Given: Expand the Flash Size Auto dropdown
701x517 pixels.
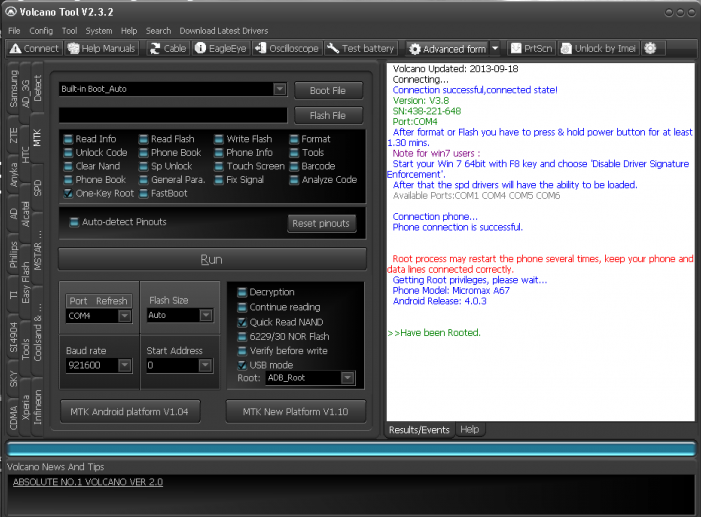Looking at the screenshot, I should coord(206,315).
